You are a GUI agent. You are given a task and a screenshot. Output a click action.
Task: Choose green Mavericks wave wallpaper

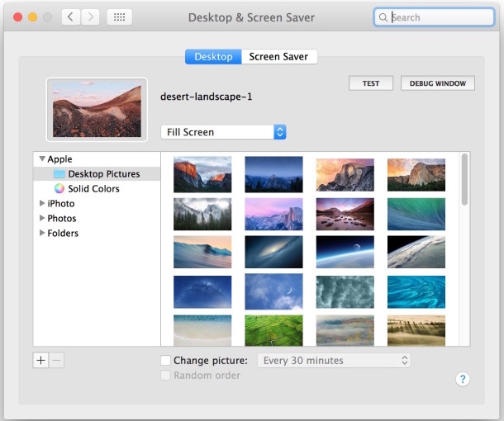tap(416, 214)
